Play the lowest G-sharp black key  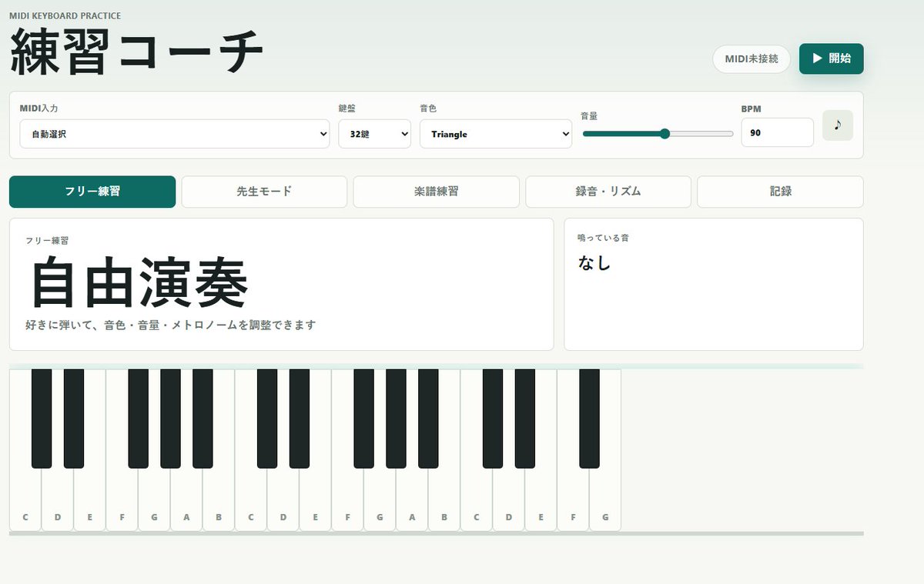point(171,419)
